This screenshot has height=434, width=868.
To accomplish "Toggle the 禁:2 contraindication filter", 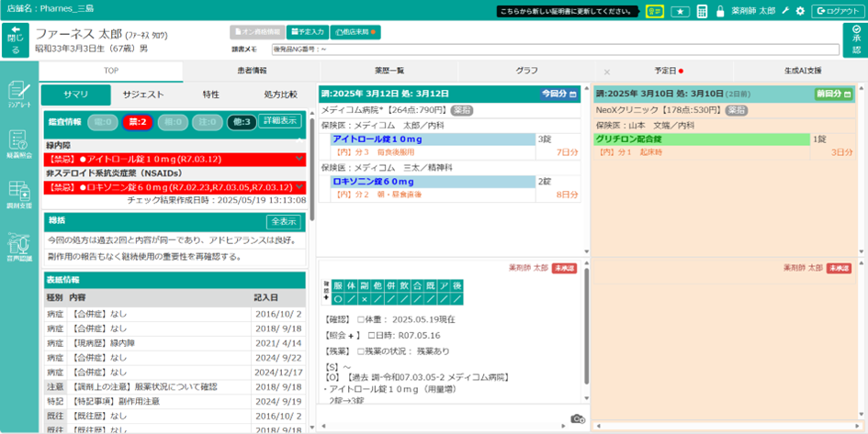I will coord(137,121).
